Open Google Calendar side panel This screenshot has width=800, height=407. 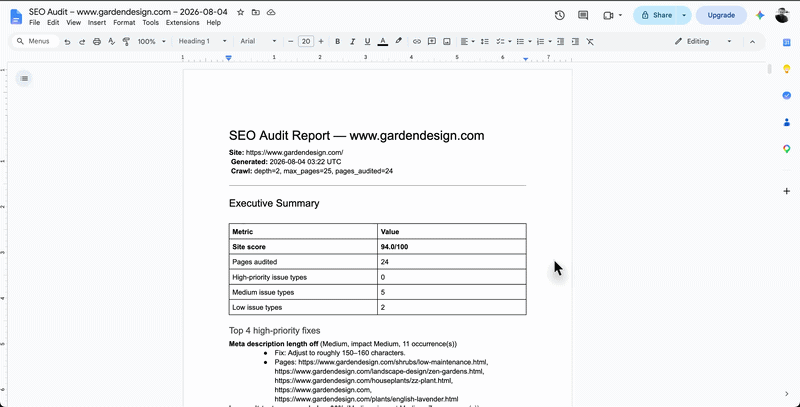click(x=786, y=43)
